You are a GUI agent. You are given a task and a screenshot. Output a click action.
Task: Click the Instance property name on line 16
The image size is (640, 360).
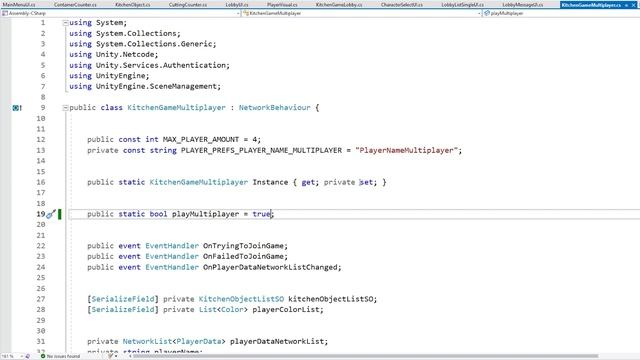coord(270,182)
